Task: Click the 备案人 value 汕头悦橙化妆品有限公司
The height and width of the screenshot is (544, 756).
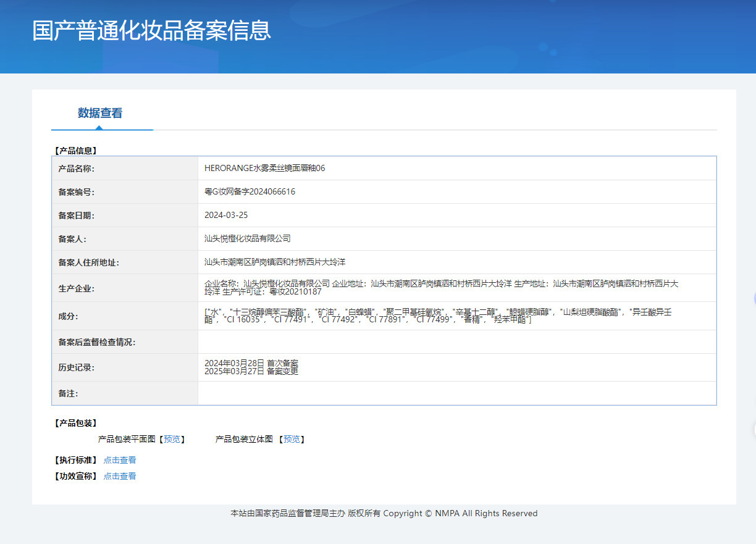Action: point(247,238)
